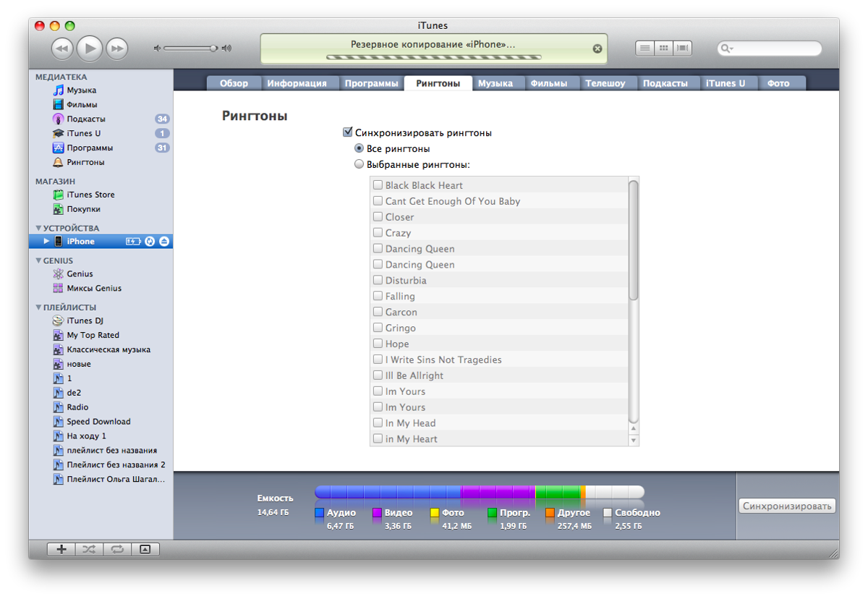The width and height of the screenshot is (868, 599).
Task: Click the add playlist plus button
Action: point(61,549)
